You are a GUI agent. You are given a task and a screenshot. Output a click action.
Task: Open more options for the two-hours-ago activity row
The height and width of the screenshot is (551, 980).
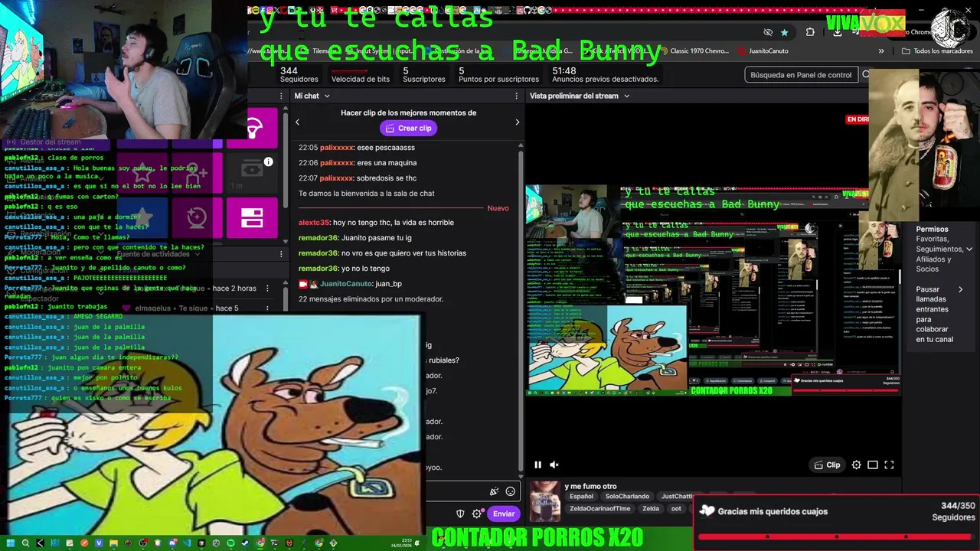click(x=266, y=289)
